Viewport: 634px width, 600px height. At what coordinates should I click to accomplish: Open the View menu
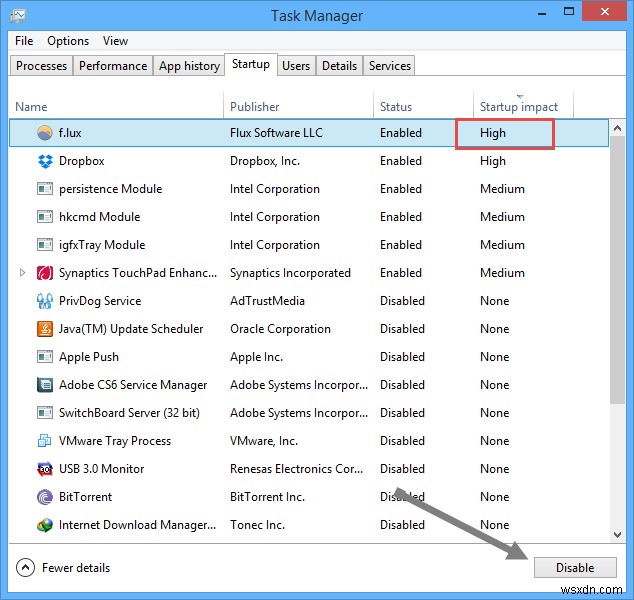(115, 41)
